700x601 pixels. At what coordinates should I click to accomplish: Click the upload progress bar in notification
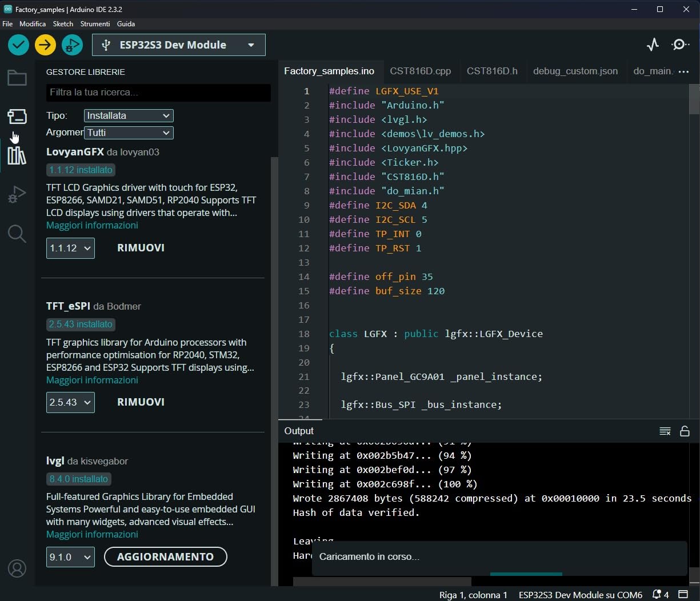tap(526, 574)
